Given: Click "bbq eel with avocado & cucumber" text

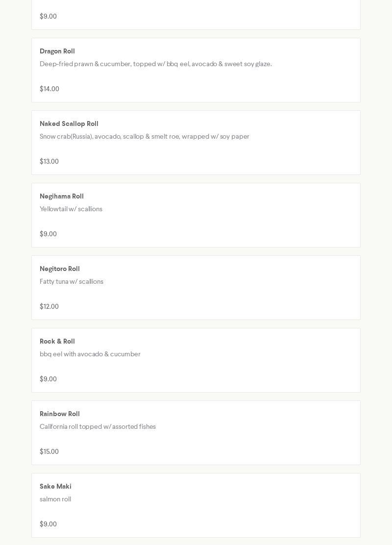Looking at the screenshot, I should tap(90, 354).
